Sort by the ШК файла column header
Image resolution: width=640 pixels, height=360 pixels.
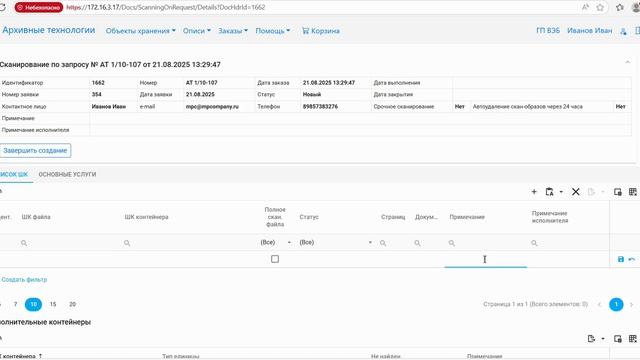36,217
